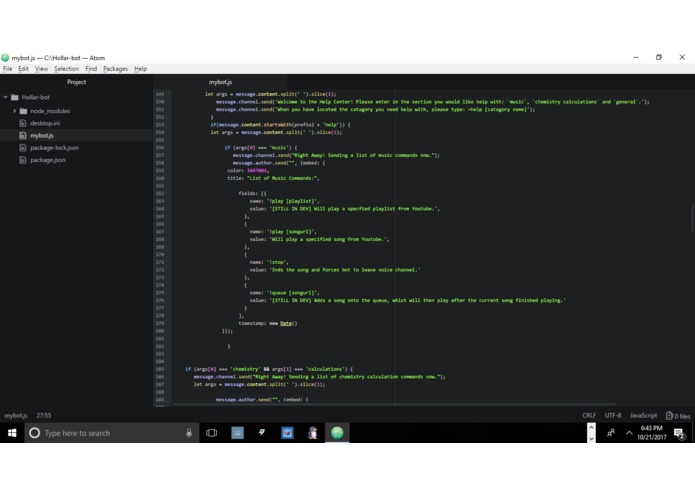Open the Help menu
695x494 pixels.
141,69
